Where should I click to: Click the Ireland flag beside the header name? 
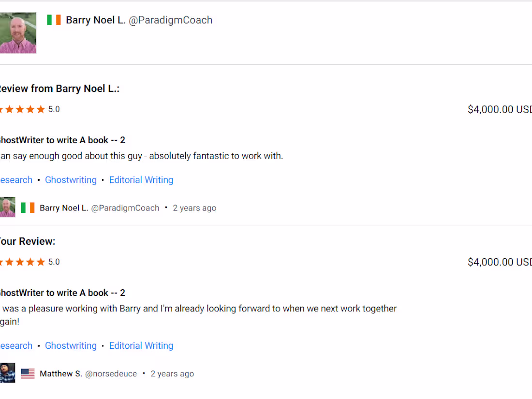(54, 20)
